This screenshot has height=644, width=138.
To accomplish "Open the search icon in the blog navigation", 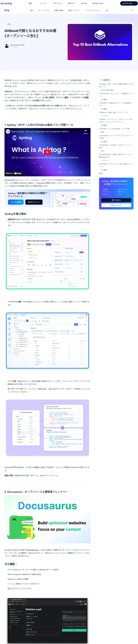I will click(x=132, y=11).
